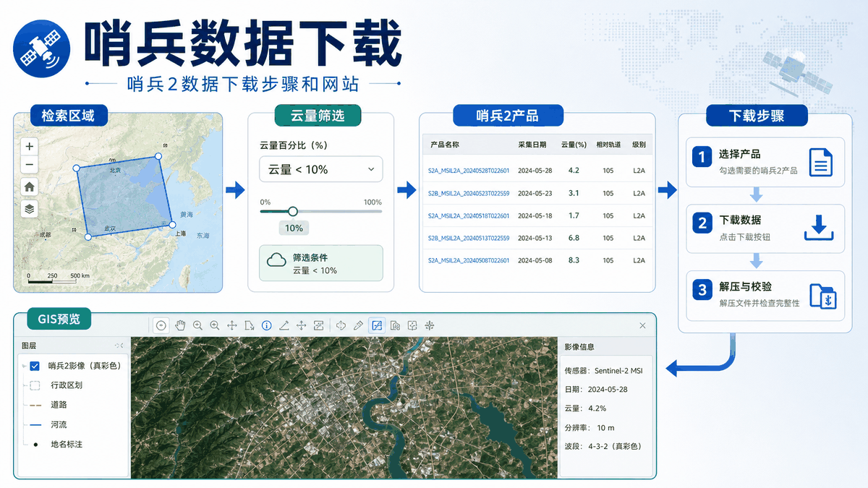Screen dimensions: 868x488
Task: Click the 选择产品 step card
Action: tap(765, 162)
